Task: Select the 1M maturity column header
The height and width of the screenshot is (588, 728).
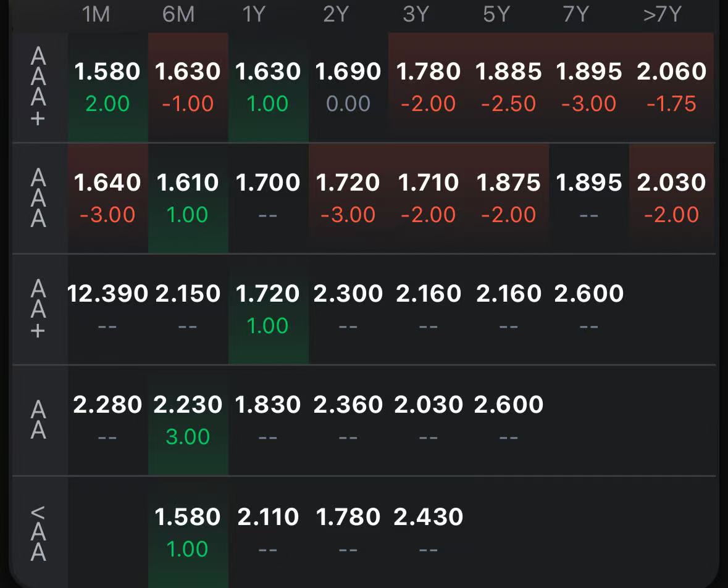Action: click(96, 14)
